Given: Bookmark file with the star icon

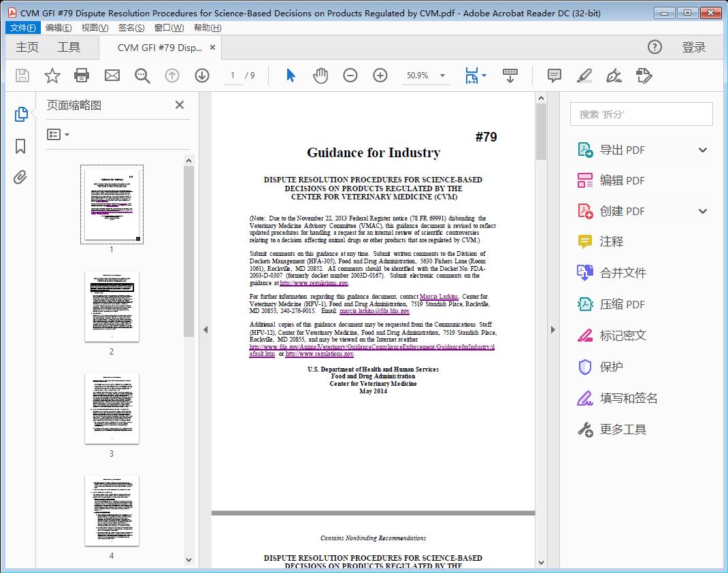Looking at the screenshot, I should tap(52, 76).
